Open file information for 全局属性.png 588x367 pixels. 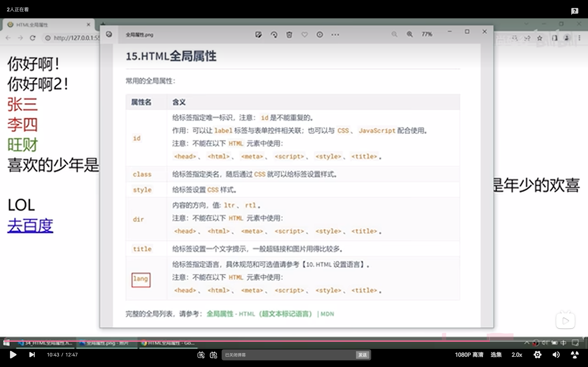point(320,35)
